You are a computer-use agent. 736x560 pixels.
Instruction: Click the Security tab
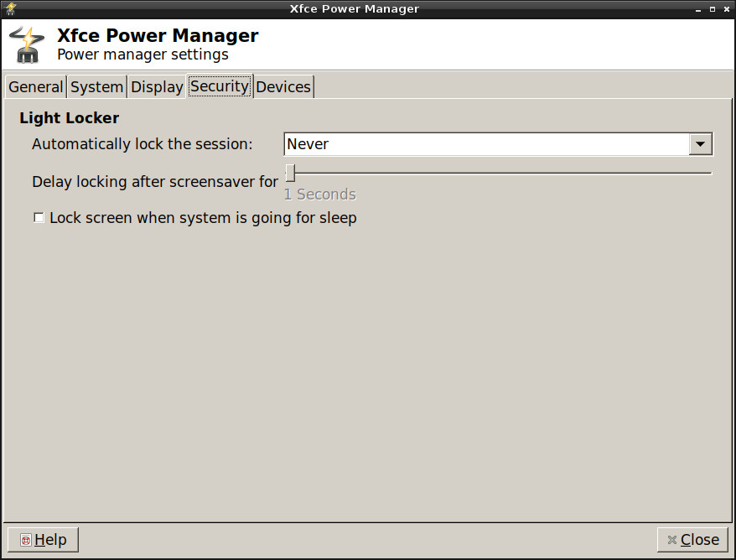[x=220, y=86]
